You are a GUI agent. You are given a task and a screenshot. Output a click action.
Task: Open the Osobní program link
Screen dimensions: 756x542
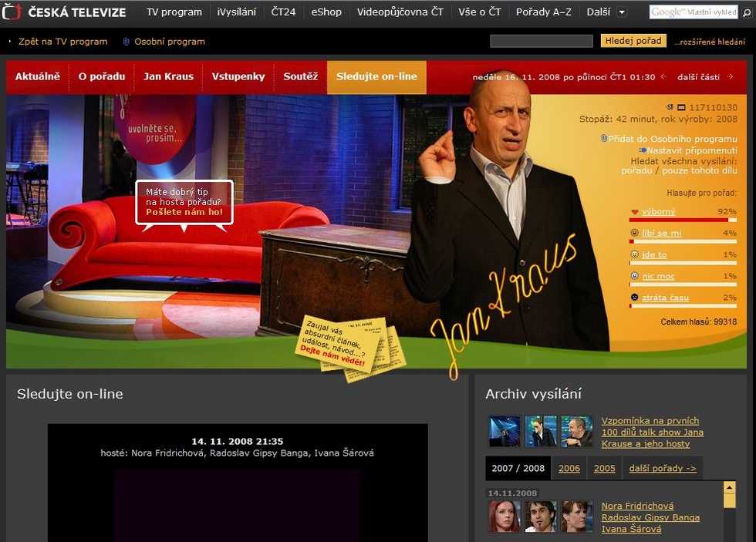tap(169, 42)
